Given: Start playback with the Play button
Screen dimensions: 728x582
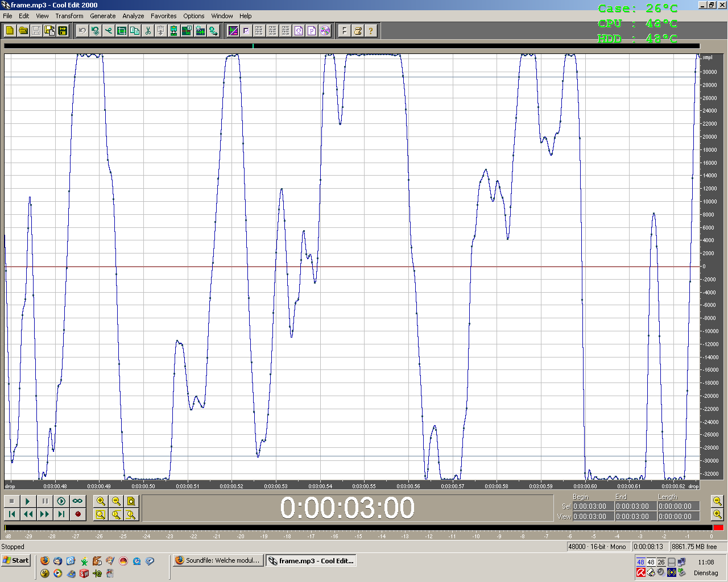Looking at the screenshot, I should 28,501.
